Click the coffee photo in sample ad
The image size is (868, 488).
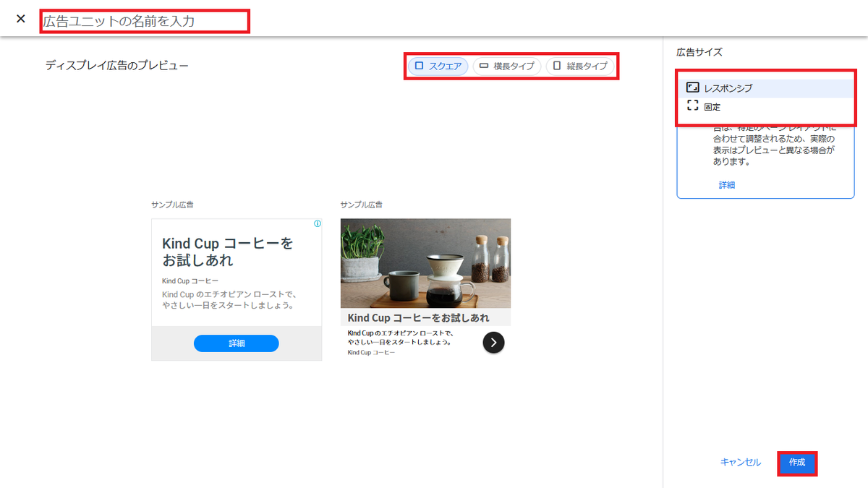(425, 263)
